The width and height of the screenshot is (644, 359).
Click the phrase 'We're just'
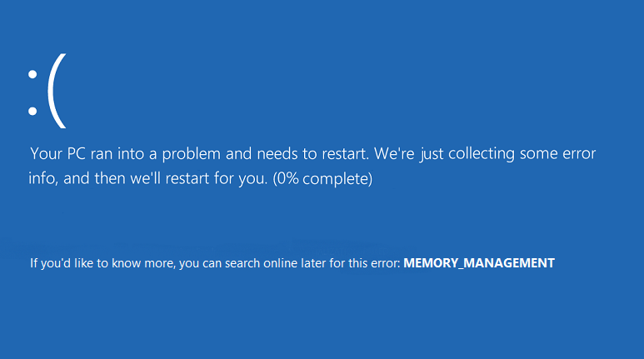(403, 155)
